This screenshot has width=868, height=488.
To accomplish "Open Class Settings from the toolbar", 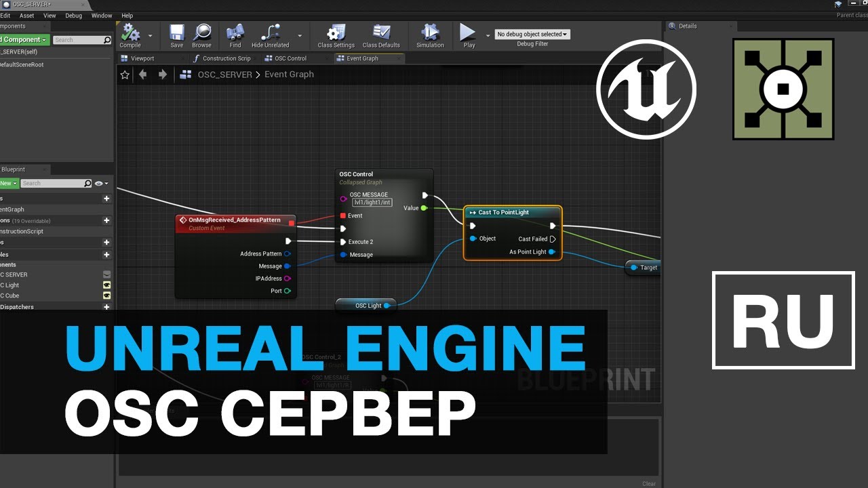I will click(x=336, y=35).
